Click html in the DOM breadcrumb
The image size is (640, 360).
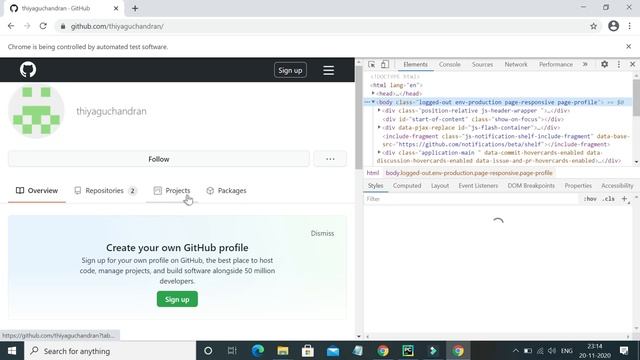pyautogui.click(x=373, y=173)
